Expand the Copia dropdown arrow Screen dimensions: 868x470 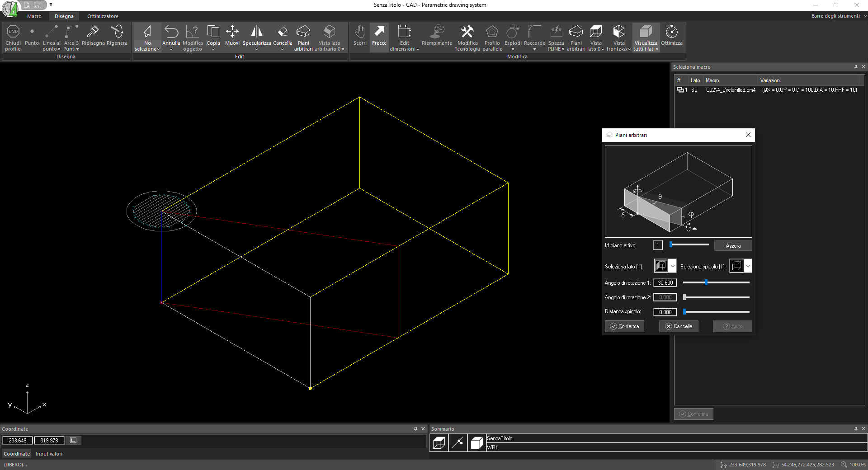coord(213,49)
